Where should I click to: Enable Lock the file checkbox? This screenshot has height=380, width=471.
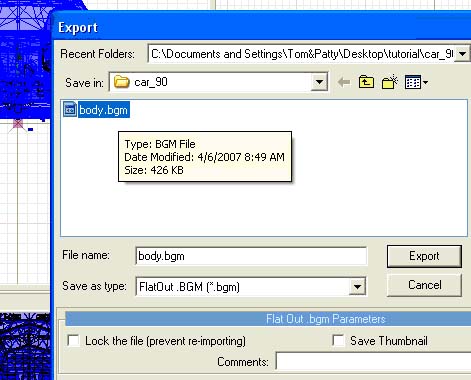(x=73, y=341)
